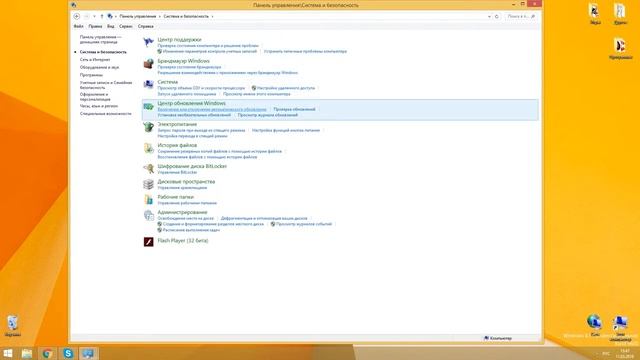The width and height of the screenshot is (640, 360).
Task: Click the System computer icon
Action: pyautogui.click(x=149, y=84)
